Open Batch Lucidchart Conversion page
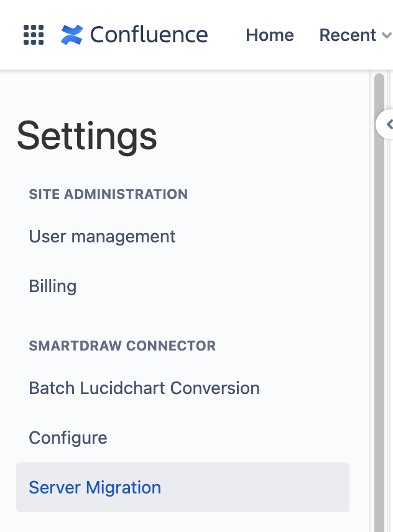This screenshot has height=532, width=393. (144, 388)
